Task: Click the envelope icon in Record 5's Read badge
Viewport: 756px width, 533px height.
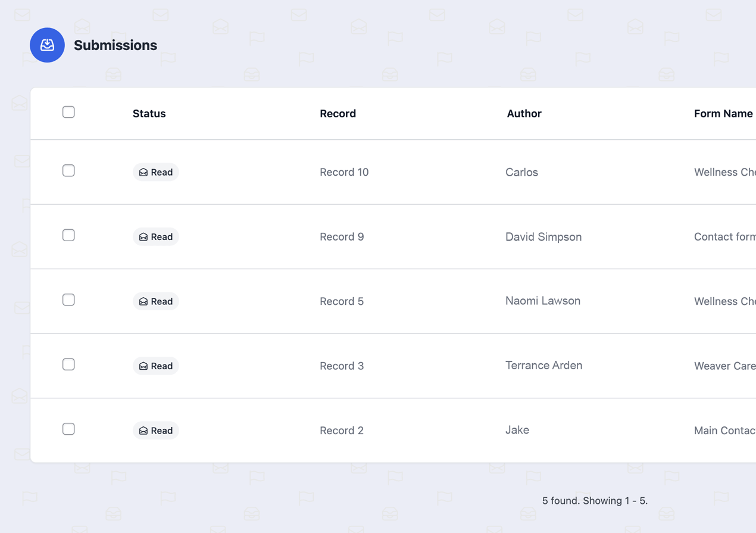Action: pos(143,301)
